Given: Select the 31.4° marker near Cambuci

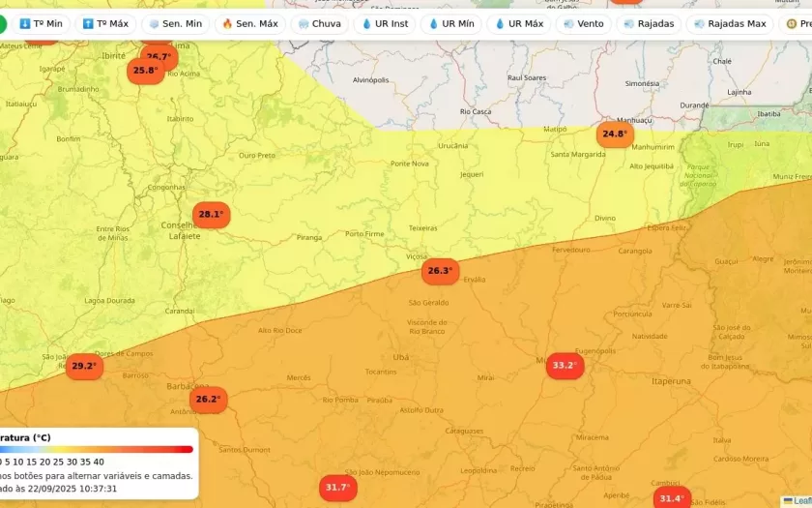Looking at the screenshot, I should click(671, 498).
